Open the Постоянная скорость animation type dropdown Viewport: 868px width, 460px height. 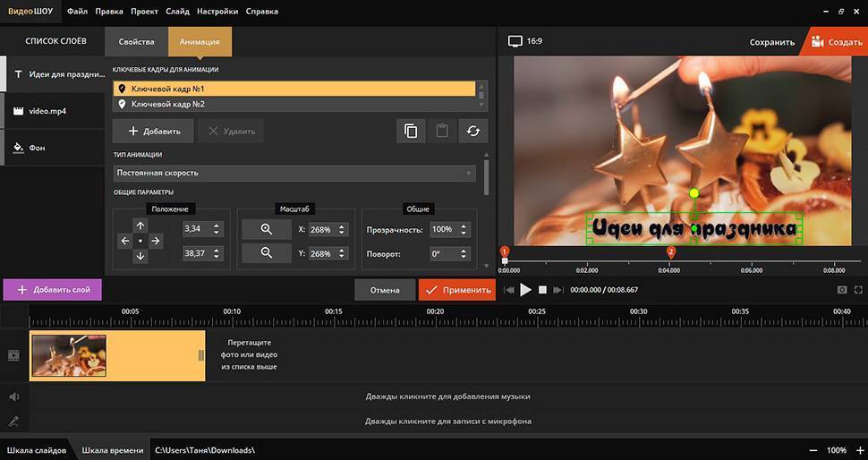tap(294, 173)
